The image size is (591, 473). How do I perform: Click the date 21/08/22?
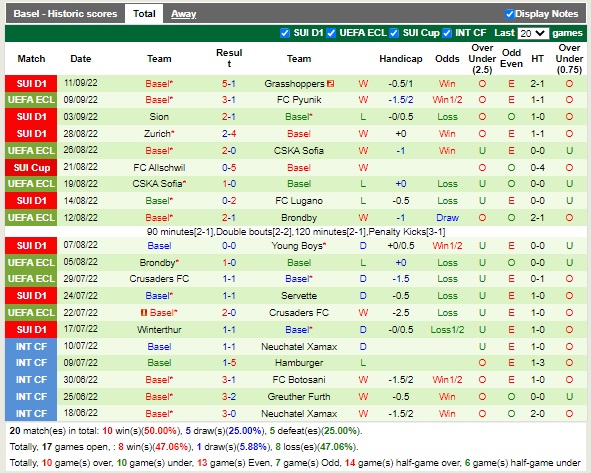81,167
